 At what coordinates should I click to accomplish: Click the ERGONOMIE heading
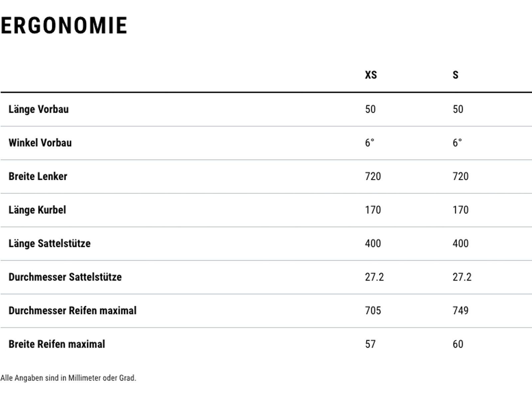pos(64,26)
